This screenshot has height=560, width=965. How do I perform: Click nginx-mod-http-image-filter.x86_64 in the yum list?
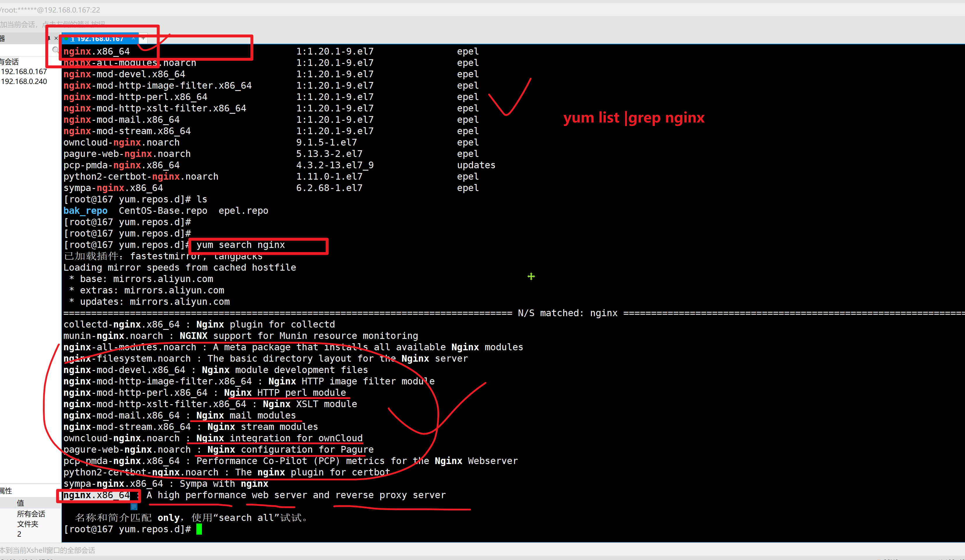[x=157, y=86]
